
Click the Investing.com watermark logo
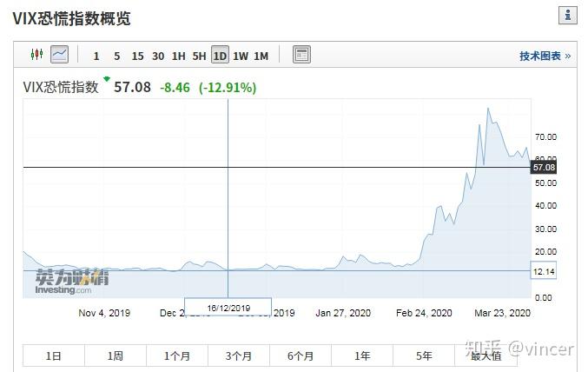coord(71,282)
